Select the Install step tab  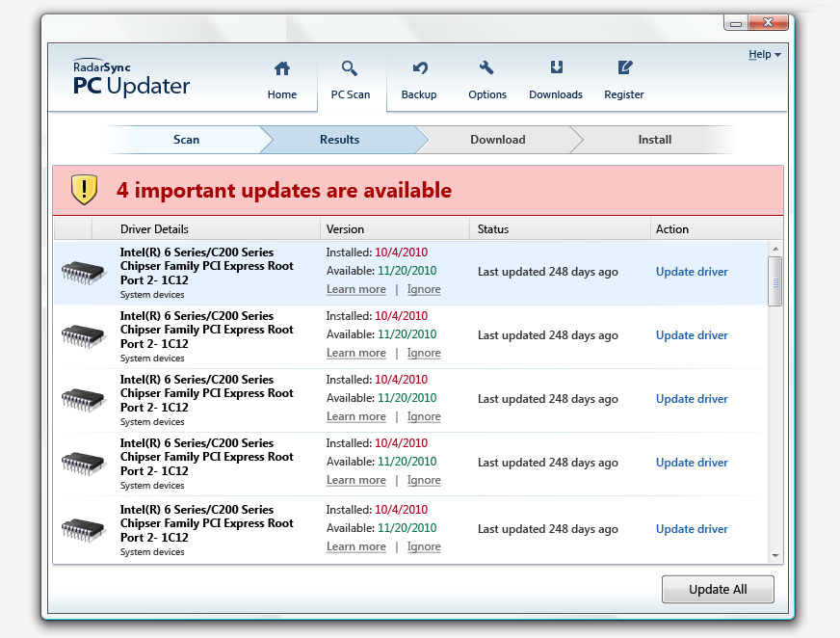click(654, 140)
